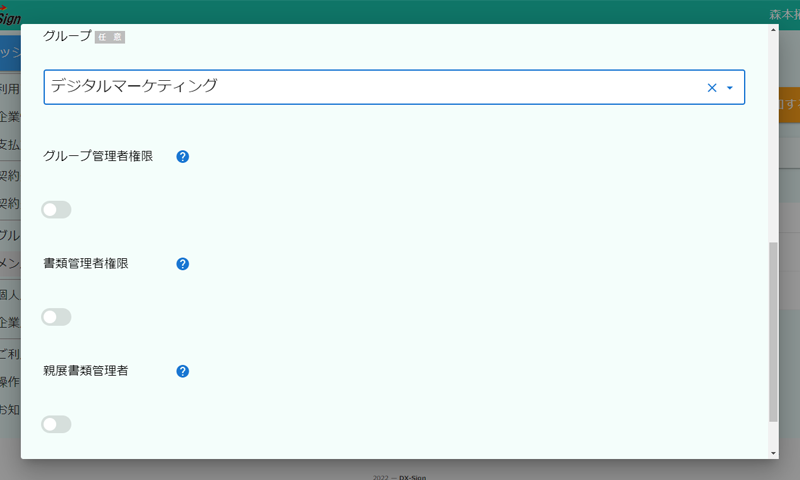This screenshot has height=480, width=800.
Task: Show help for 親展書類管理者
Action: point(183,371)
